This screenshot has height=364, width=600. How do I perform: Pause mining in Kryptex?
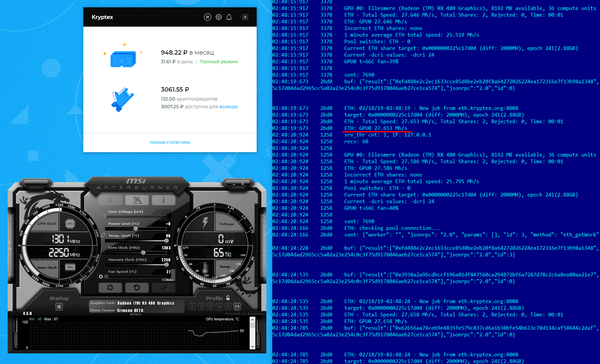pos(207,17)
